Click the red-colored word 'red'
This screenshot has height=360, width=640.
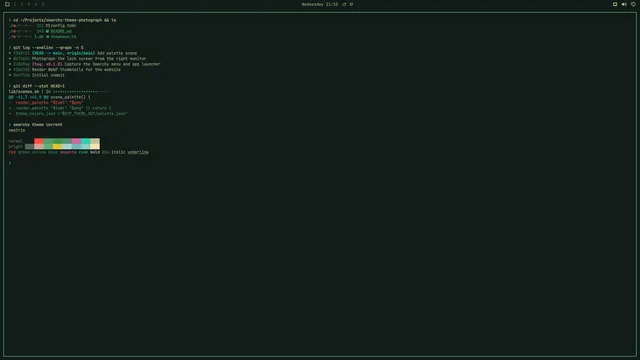point(12,152)
